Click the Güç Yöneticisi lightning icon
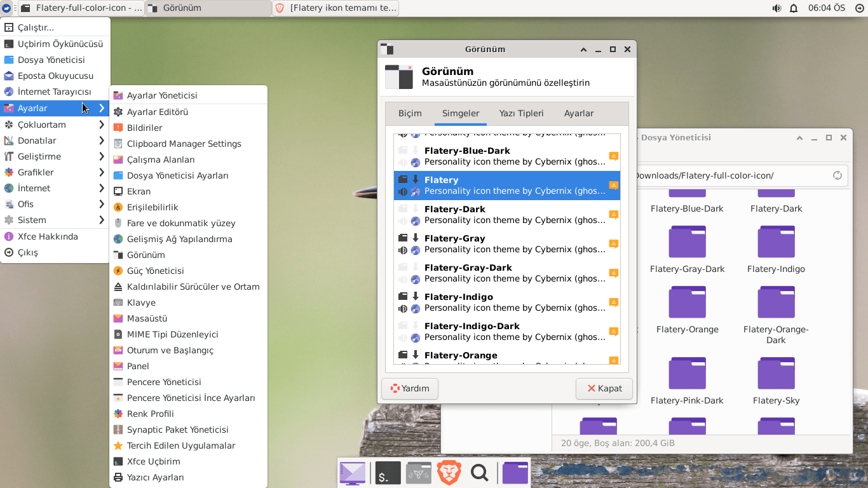Viewport: 868px width, 488px height. tap(118, 271)
